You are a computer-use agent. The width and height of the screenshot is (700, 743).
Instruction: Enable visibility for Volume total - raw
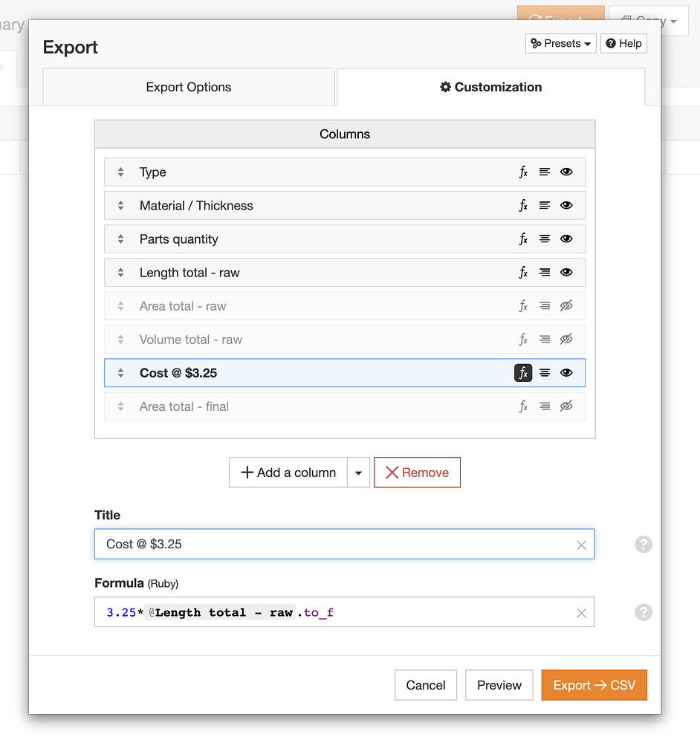tap(565, 339)
